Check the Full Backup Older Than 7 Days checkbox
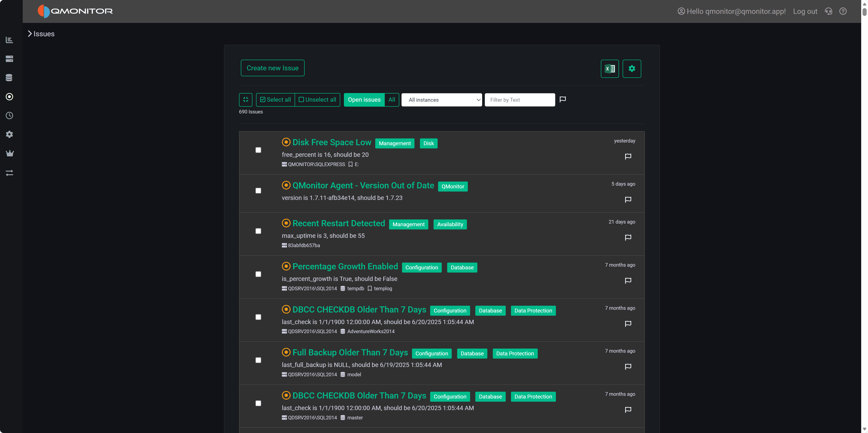Screen dimensions: 868x433 pyautogui.click(x=259, y=360)
